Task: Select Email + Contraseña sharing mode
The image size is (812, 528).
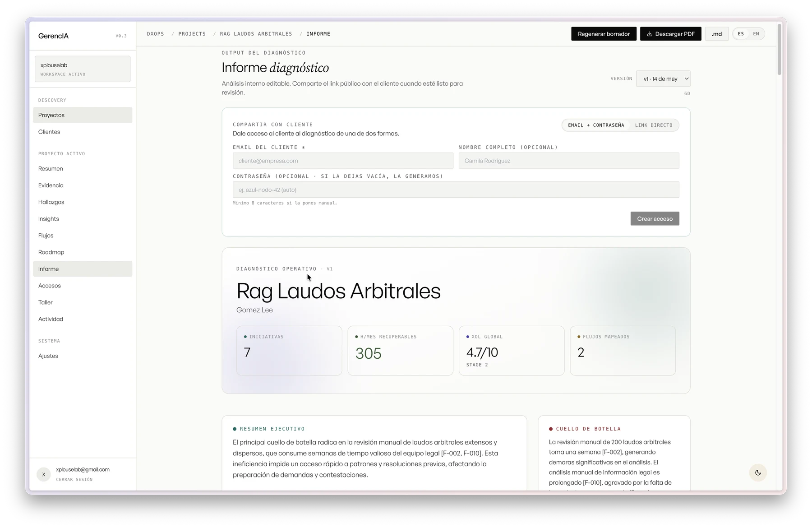Action: 596,125
